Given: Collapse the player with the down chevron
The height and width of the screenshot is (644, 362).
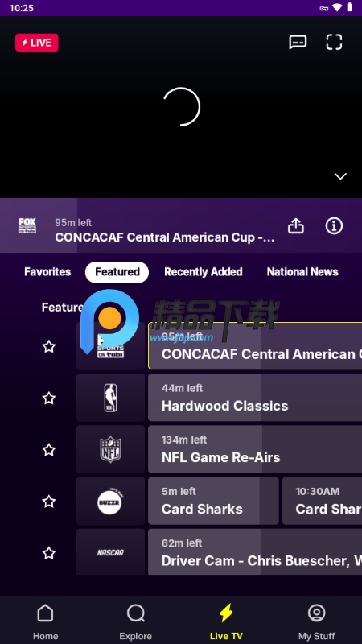Looking at the screenshot, I should point(340,176).
